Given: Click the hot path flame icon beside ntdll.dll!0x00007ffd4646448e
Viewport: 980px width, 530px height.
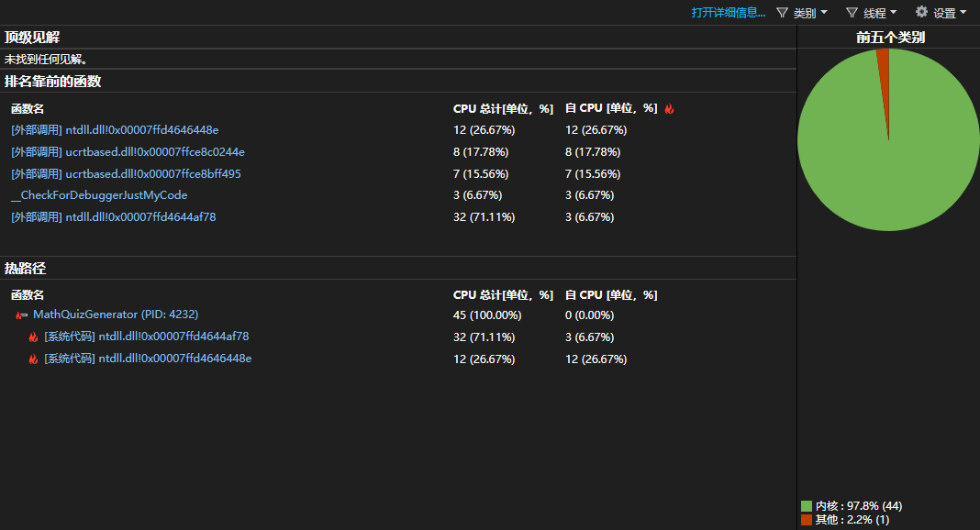Looking at the screenshot, I should pos(33,359).
